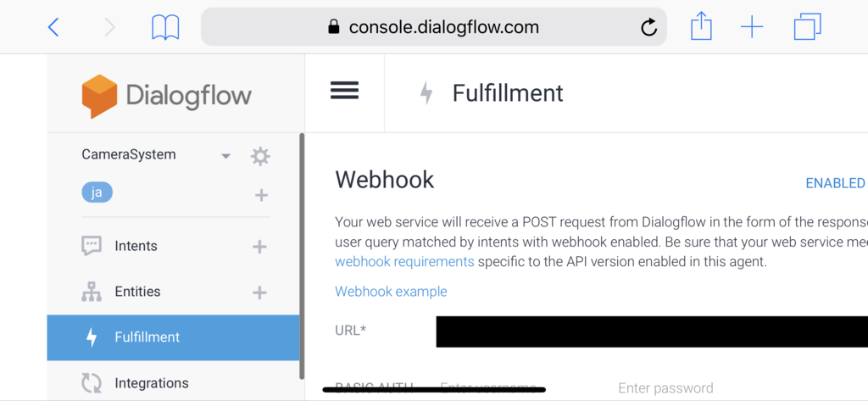Screen dimensions: 868x401
Task: Select the ja language badge
Action: [97, 192]
